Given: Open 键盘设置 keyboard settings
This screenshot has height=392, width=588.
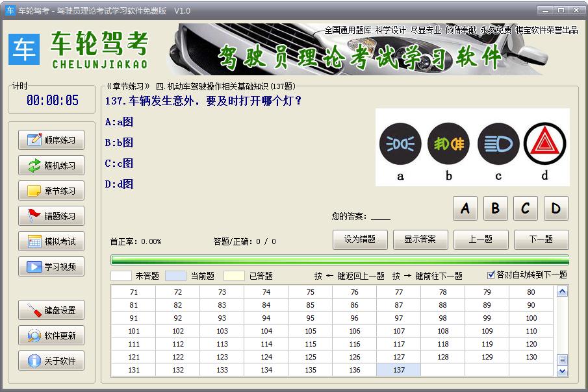Looking at the screenshot, I should pos(51,310).
